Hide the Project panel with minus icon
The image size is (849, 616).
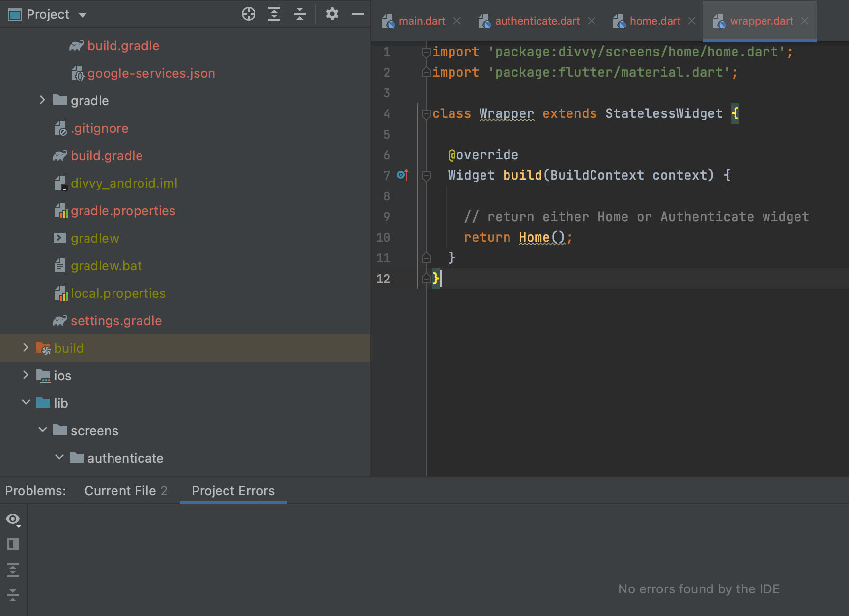[358, 14]
